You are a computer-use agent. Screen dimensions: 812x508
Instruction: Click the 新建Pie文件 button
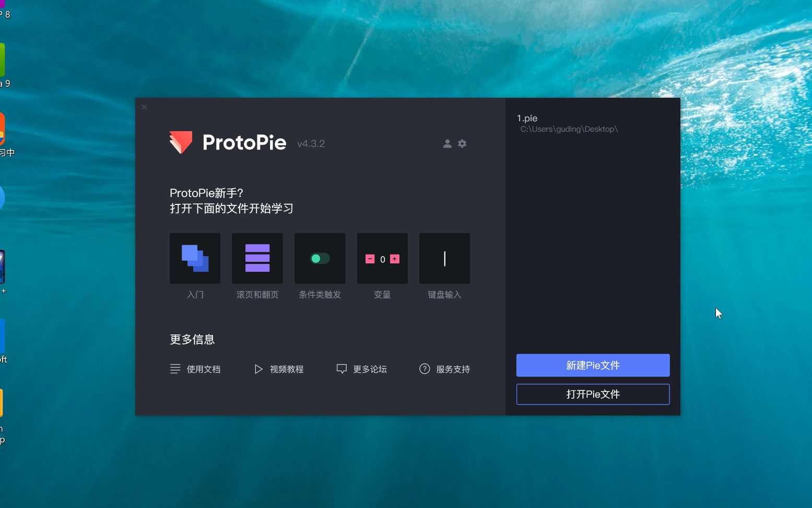pyautogui.click(x=593, y=365)
